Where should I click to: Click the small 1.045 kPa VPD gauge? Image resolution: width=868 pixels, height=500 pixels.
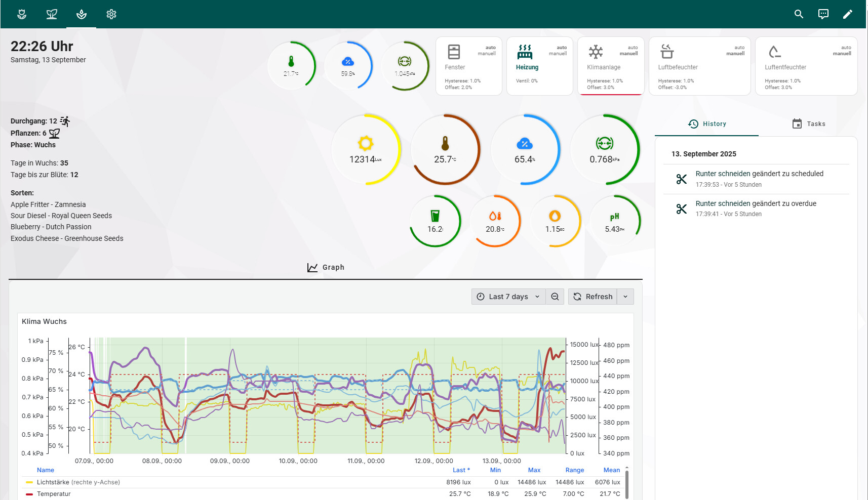click(405, 66)
